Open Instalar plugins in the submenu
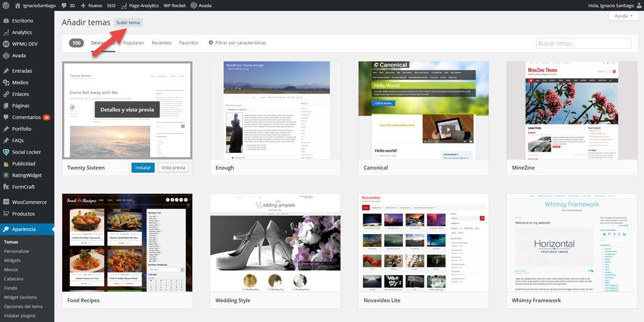644x322 pixels. [20, 316]
